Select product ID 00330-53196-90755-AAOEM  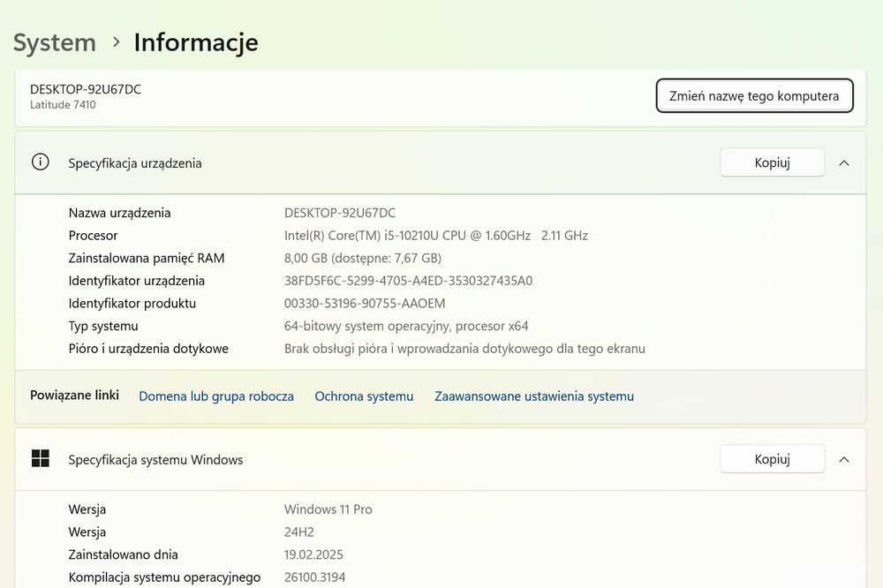click(365, 303)
